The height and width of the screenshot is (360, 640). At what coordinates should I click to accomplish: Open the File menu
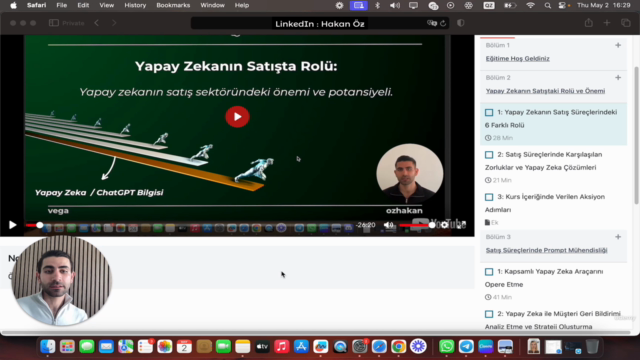(62, 5)
